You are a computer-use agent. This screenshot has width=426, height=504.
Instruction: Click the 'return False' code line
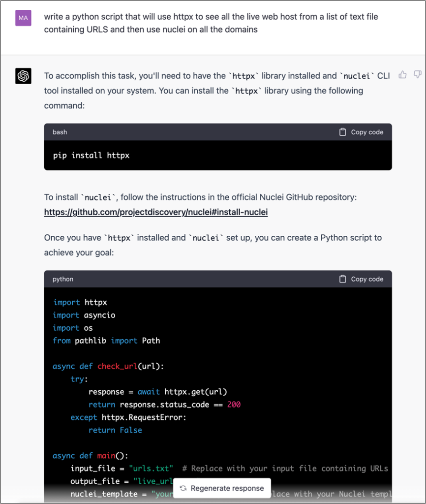(115, 430)
